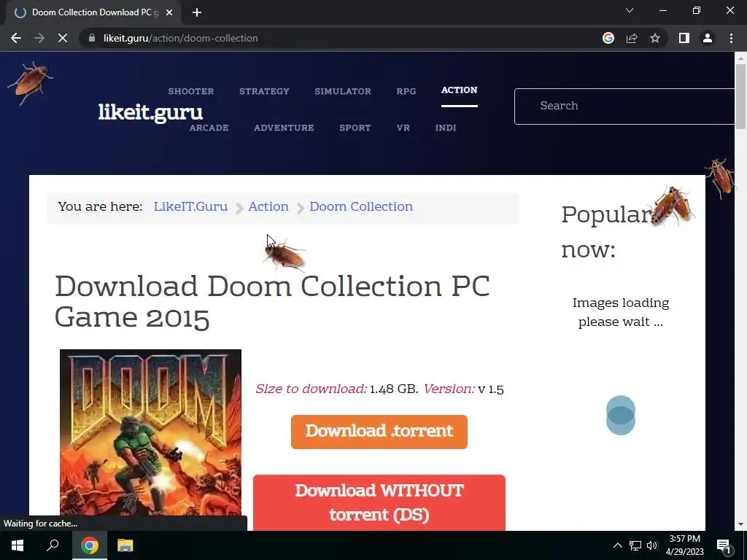This screenshot has height=560, width=747.
Task: Follow the Action breadcrumb link
Action: coord(268,206)
